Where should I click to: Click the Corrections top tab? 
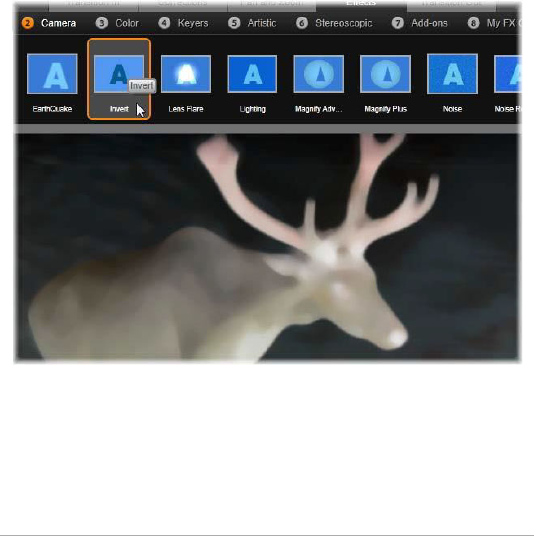(183, 4)
